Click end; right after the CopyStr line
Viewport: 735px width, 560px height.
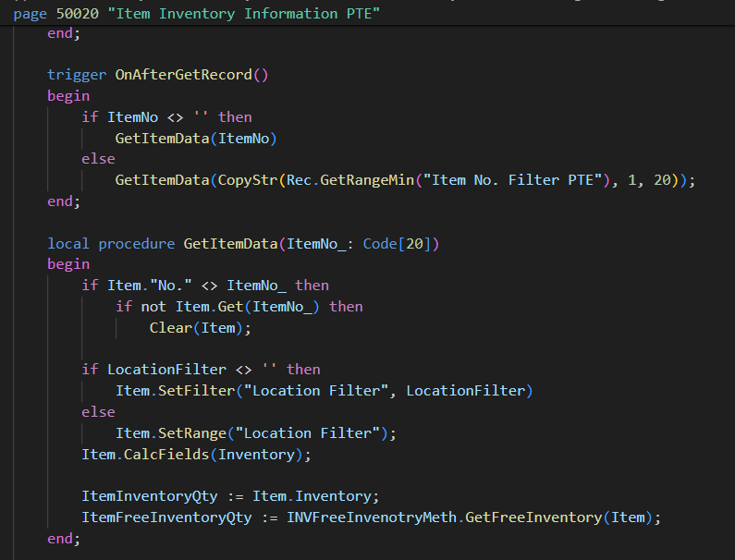pyautogui.click(x=64, y=201)
